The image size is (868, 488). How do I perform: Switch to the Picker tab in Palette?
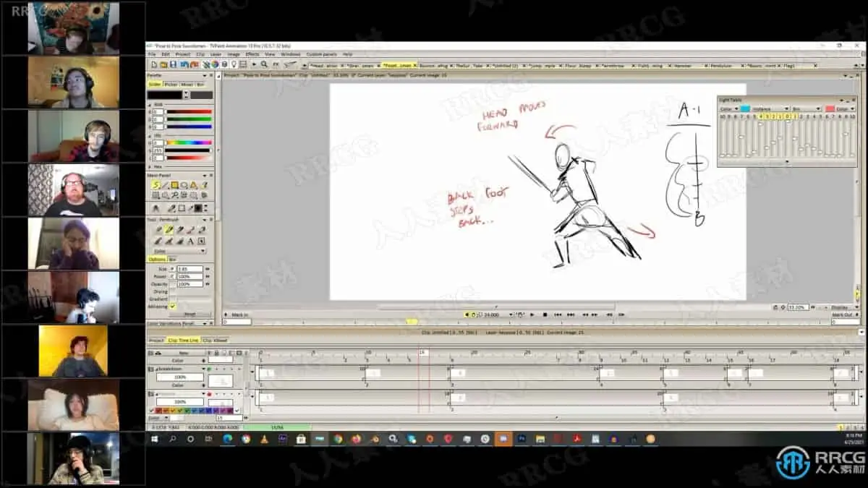[171, 85]
